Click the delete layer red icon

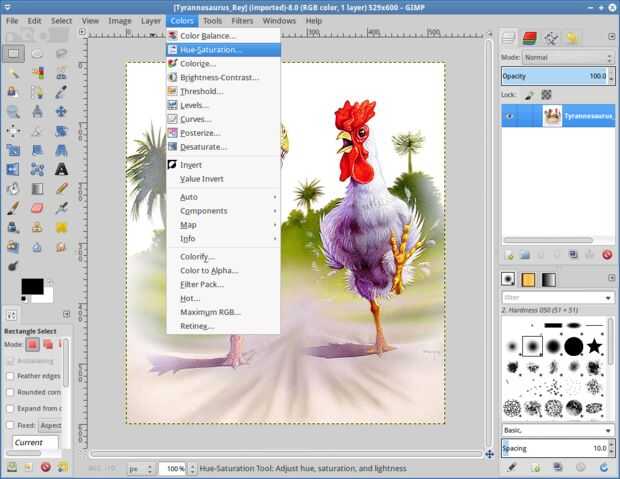(607, 255)
